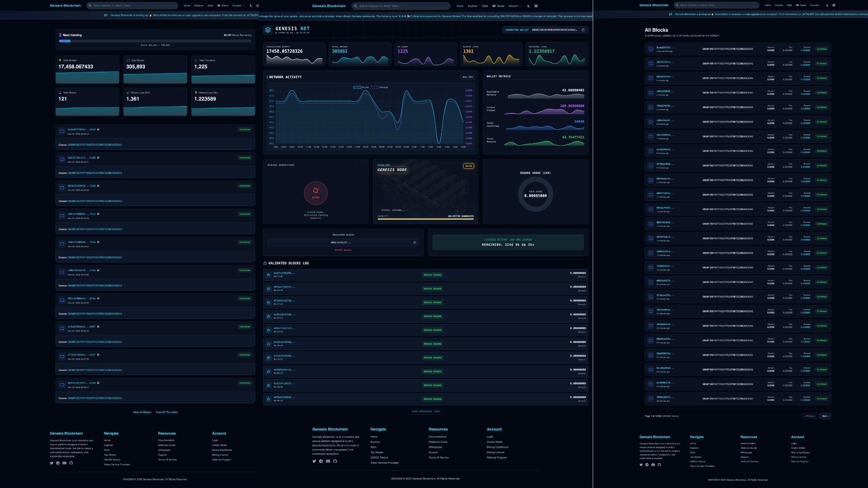The height and width of the screenshot is (488, 868).
Task: Toggle dark mode moon in left header
Action: (x=250, y=6)
